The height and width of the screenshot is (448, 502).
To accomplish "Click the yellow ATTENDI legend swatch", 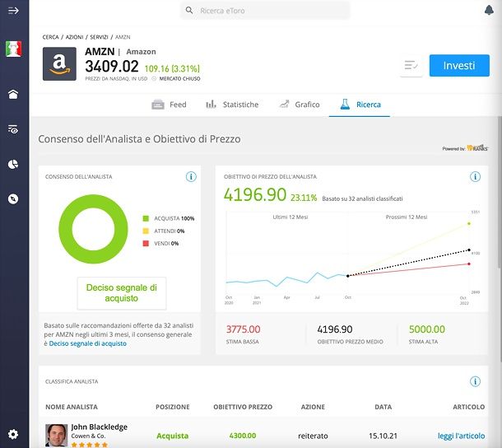I will (x=146, y=231).
